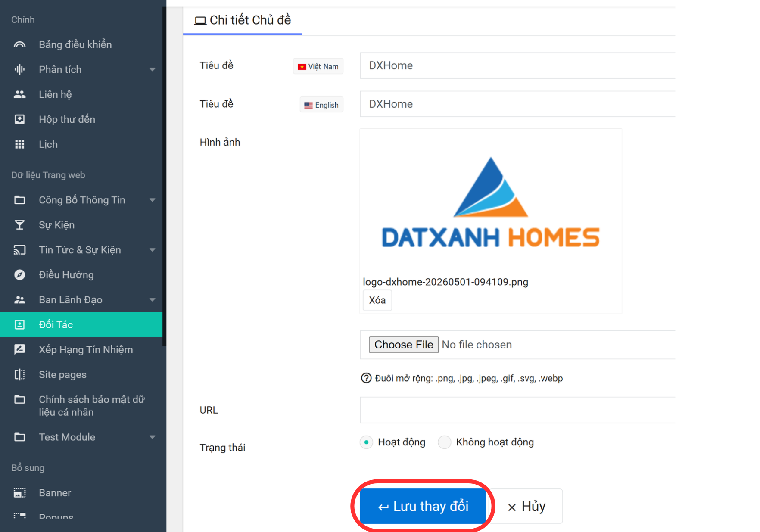Image resolution: width=760 pixels, height=532 pixels.
Task: Click the Lịch grid icon
Action: click(19, 144)
